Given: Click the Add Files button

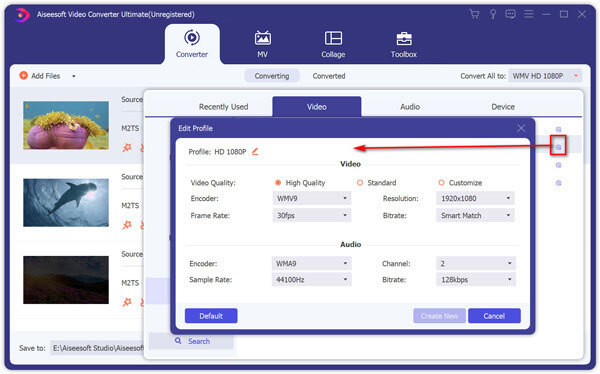Looking at the screenshot, I should [x=40, y=76].
